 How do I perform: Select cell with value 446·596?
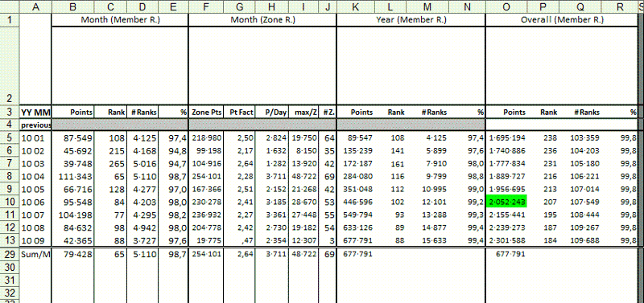pos(356,202)
